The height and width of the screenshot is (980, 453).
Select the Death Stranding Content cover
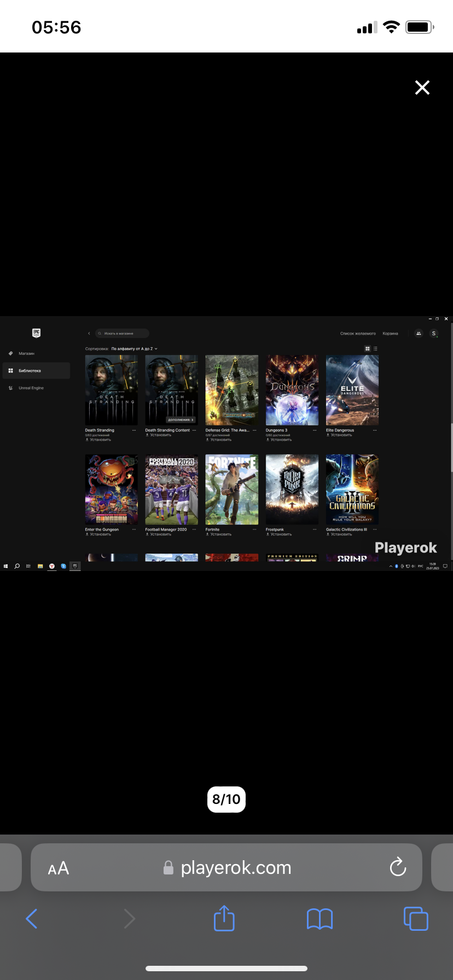172,390
